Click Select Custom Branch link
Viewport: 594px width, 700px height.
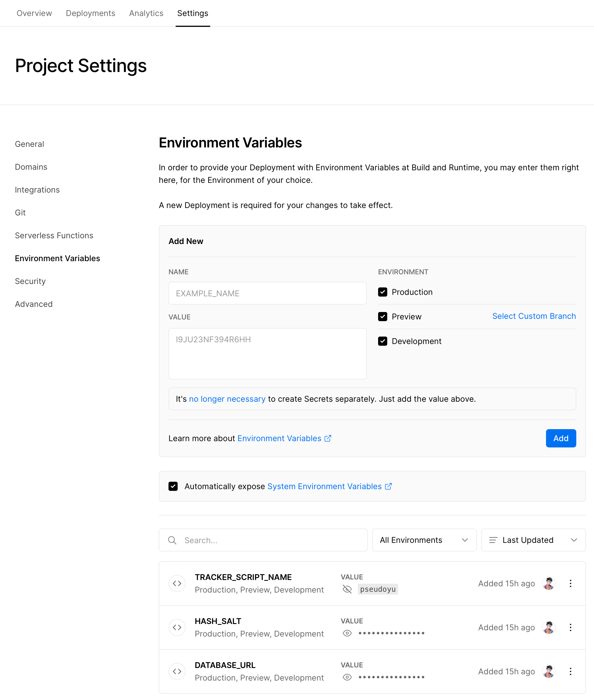[x=534, y=316]
